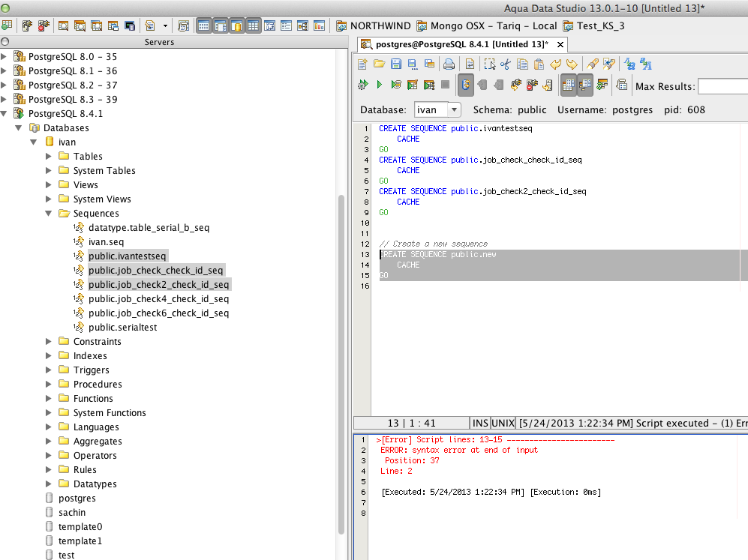Toggle the grid results view button
The width and height of the screenshot is (748, 560).
568,85
